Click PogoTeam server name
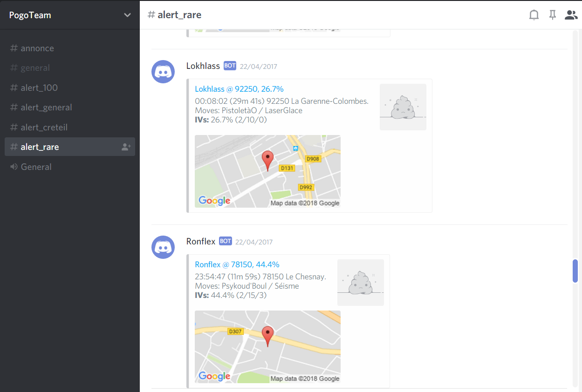 click(30, 15)
